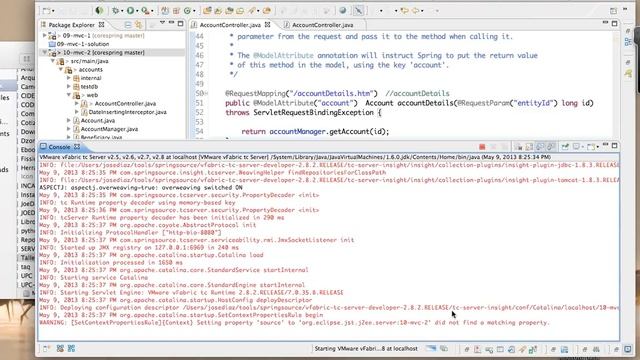Viewport: 640px width, 360px height.
Task: Open the Package Explorer view menu triangle
Action: coord(162,23)
